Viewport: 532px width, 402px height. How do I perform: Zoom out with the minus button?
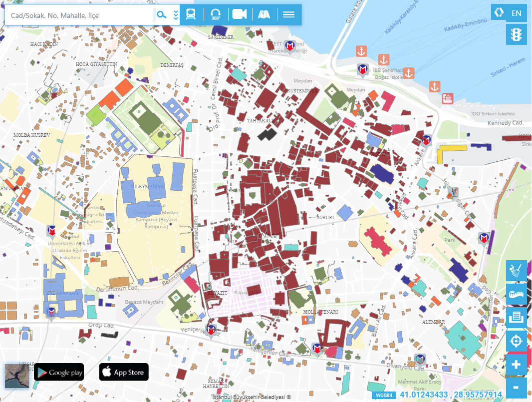pyautogui.click(x=516, y=388)
